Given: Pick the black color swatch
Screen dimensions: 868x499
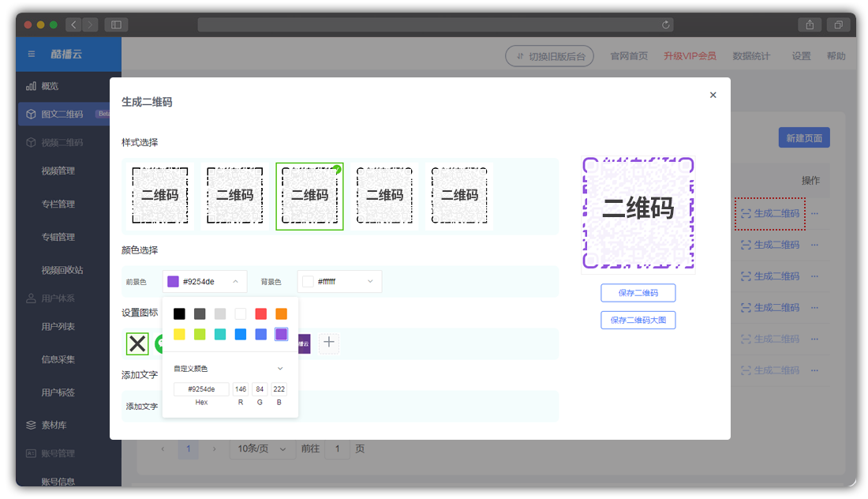Looking at the screenshot, I should click(179, 314).
